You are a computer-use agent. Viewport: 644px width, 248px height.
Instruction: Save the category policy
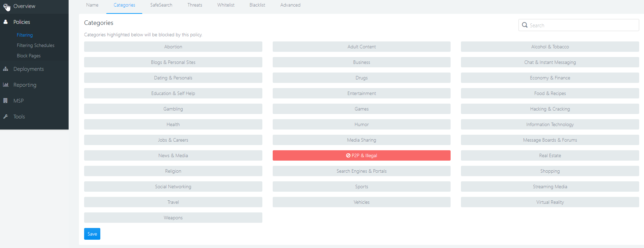(92, 234)
